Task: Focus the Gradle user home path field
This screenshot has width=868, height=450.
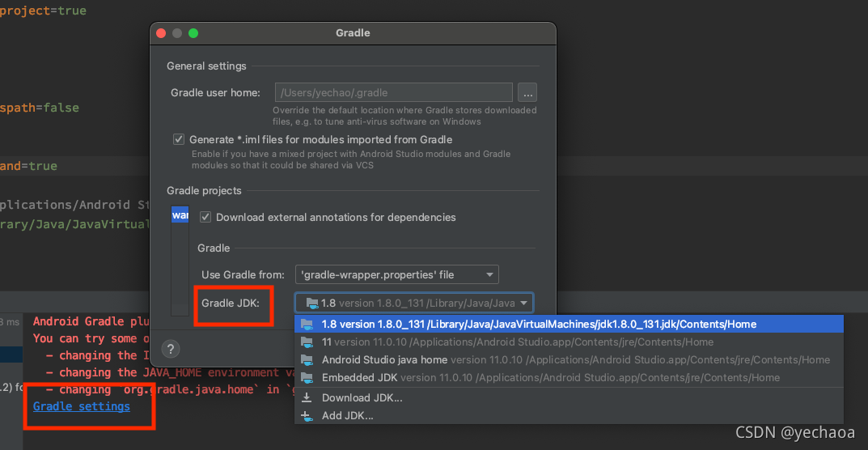Action: (x=394, y=92)
